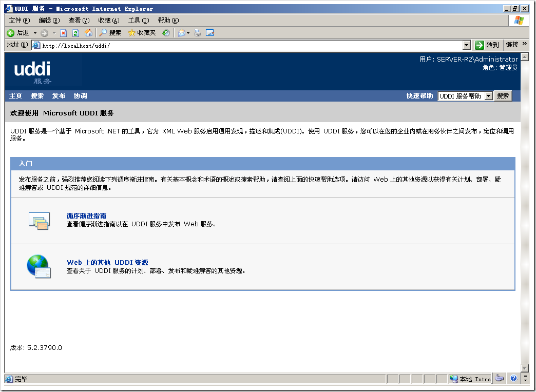Viewport: 536px width, 392px height.
Task: Click the vertical scrollbar down arrow
Action: 525,368
